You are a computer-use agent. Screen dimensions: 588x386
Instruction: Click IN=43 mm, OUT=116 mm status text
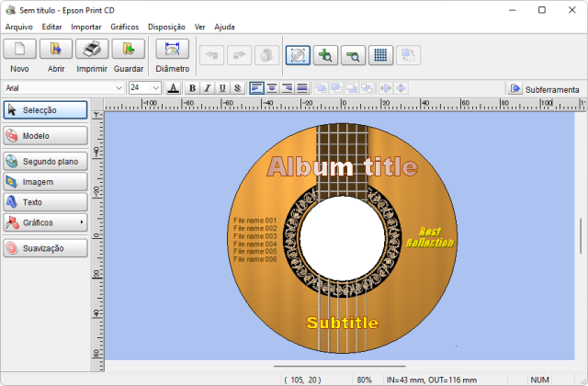tap(432, 380)
